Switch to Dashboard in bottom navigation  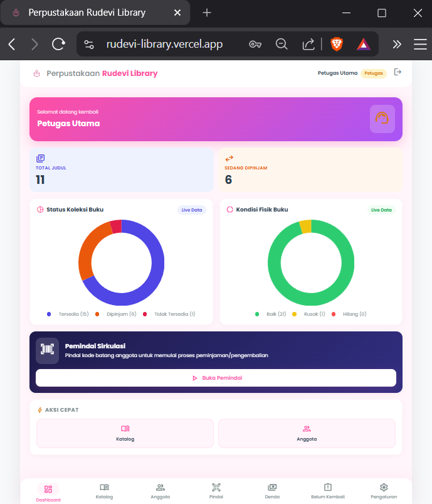[x=48, y=493]
